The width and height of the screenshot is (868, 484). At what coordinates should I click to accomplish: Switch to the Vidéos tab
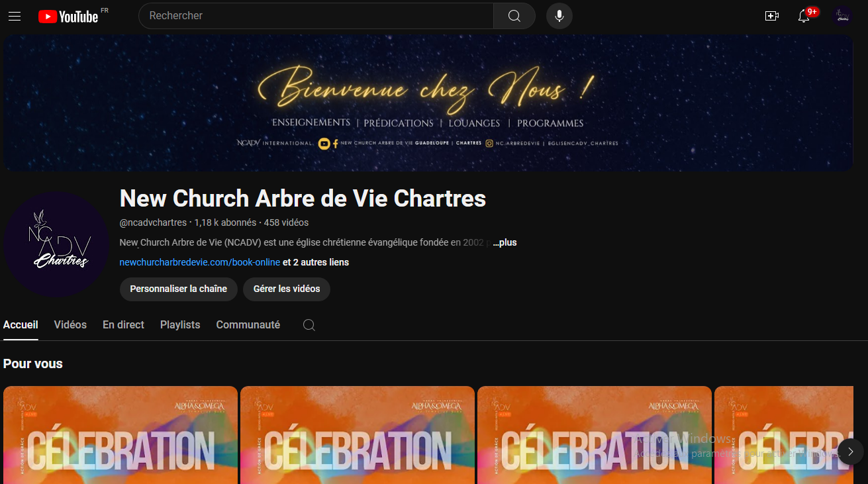[x=70, y=325]
